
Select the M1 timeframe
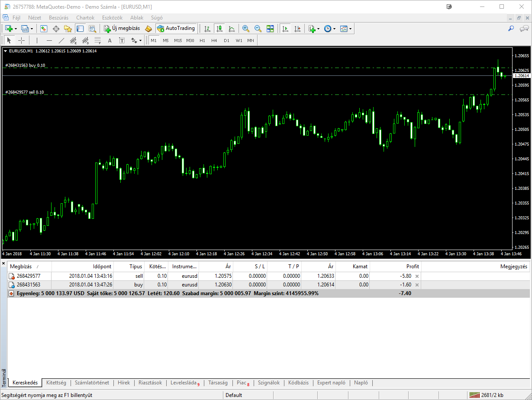[154, 40]
